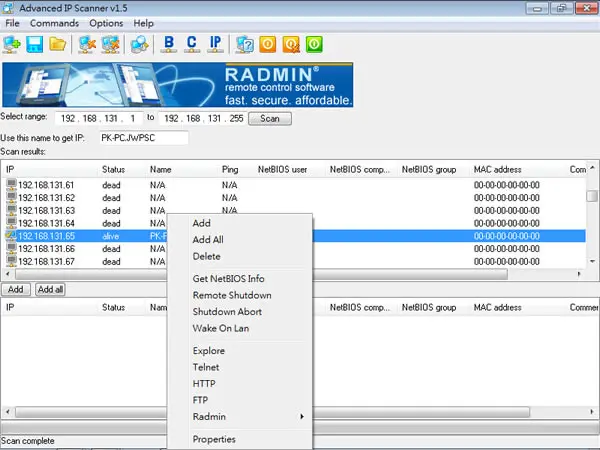Click the scan results right scroll arrow

(579, 274)
